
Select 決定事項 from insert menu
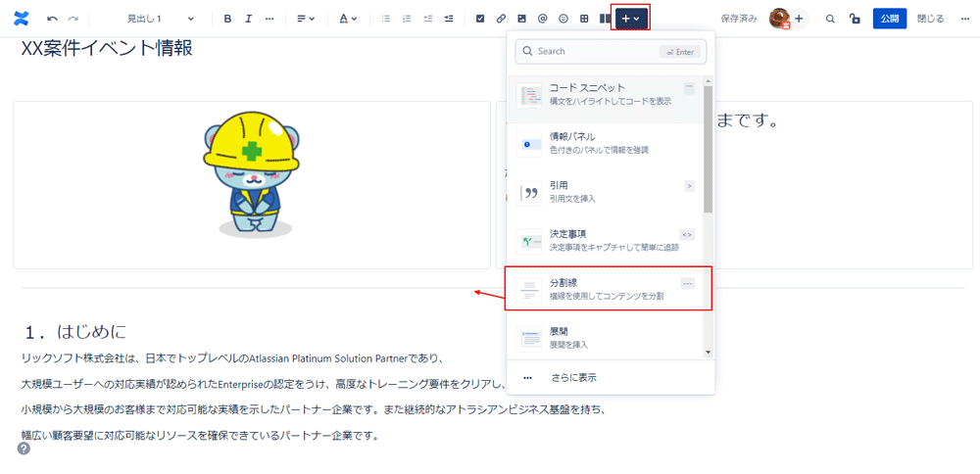(x=606, y=241)
